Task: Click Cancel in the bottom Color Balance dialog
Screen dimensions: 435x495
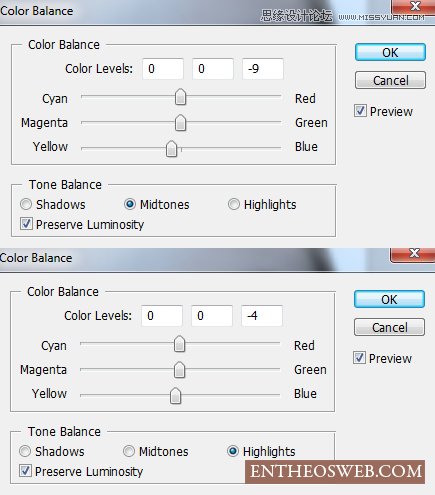Action: pos(389,327)
